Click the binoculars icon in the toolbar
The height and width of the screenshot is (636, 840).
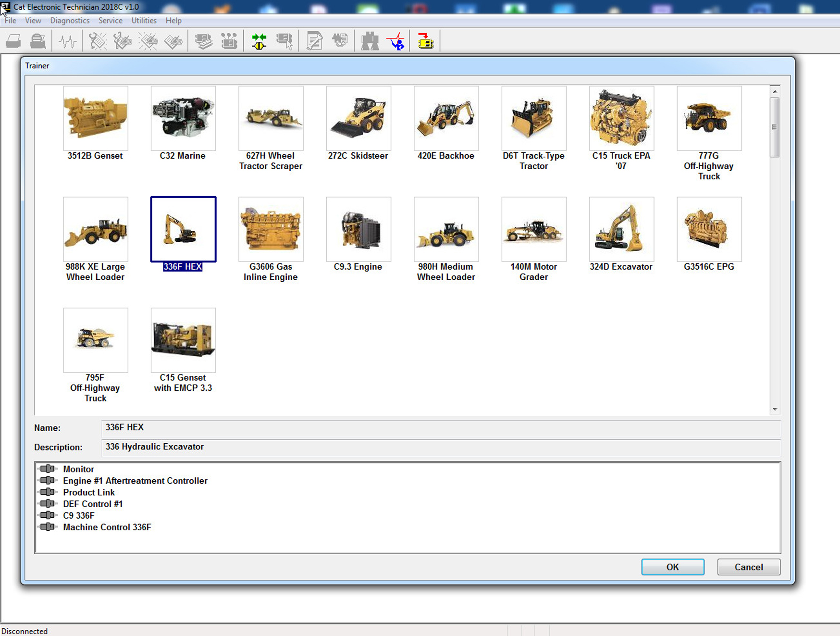(x=370, y=41)
